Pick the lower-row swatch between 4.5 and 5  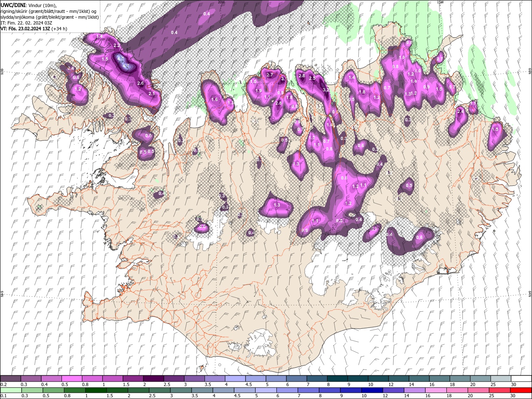[x=245, y=390]
